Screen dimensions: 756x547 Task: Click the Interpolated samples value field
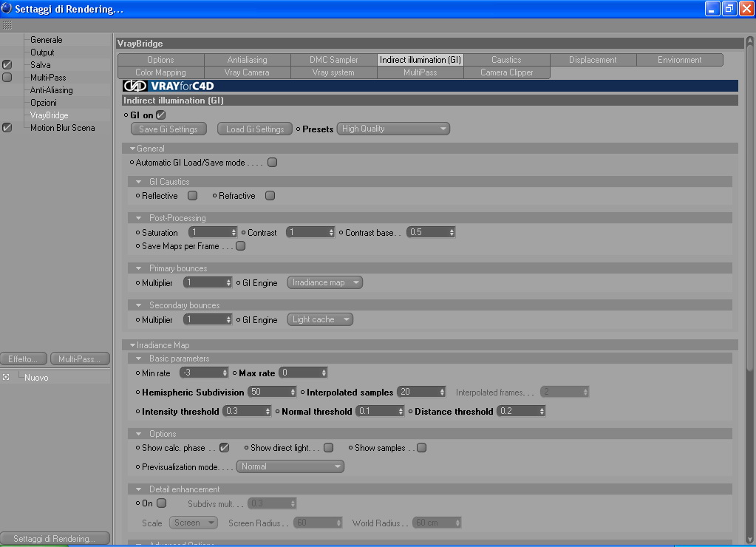click(x=418, y=393)
